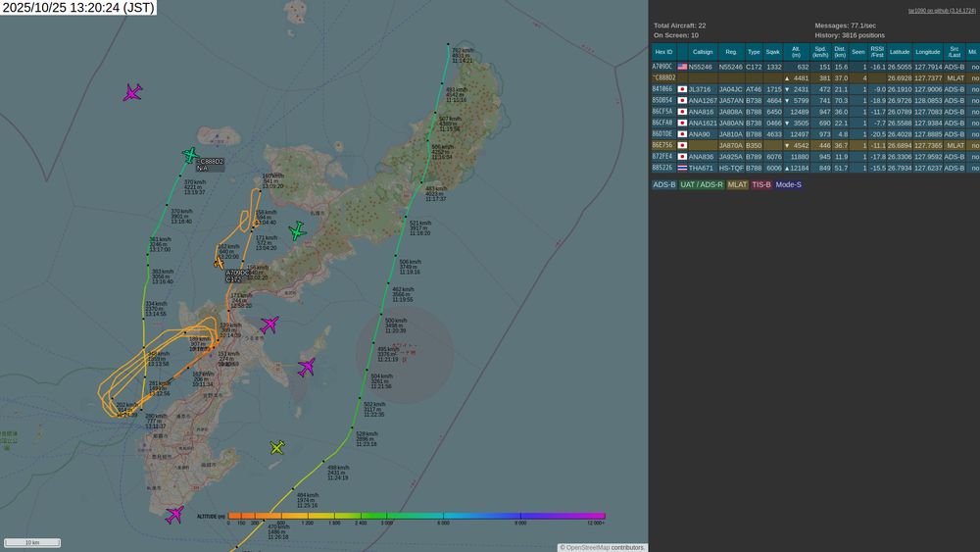Select the magenta aircraft near the orange loop tracks
This screenshot has height=552, width=980.
point(269,325)
